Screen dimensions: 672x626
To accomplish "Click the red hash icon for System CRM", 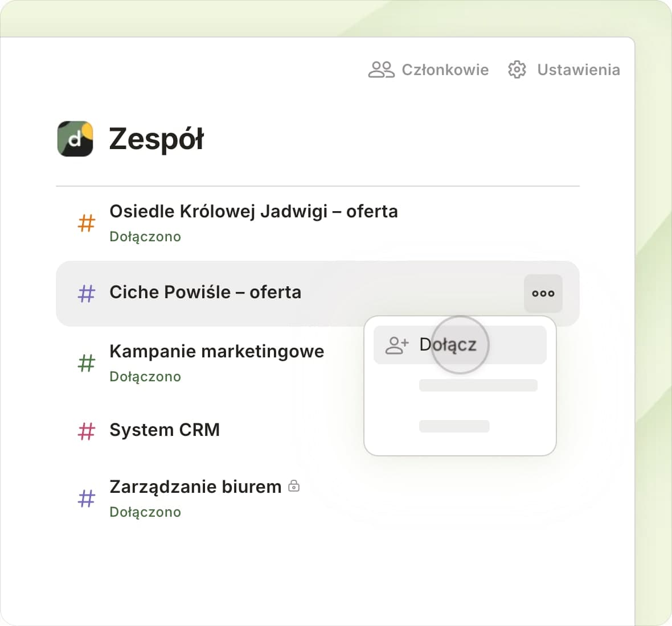I will tap(86, 431).
